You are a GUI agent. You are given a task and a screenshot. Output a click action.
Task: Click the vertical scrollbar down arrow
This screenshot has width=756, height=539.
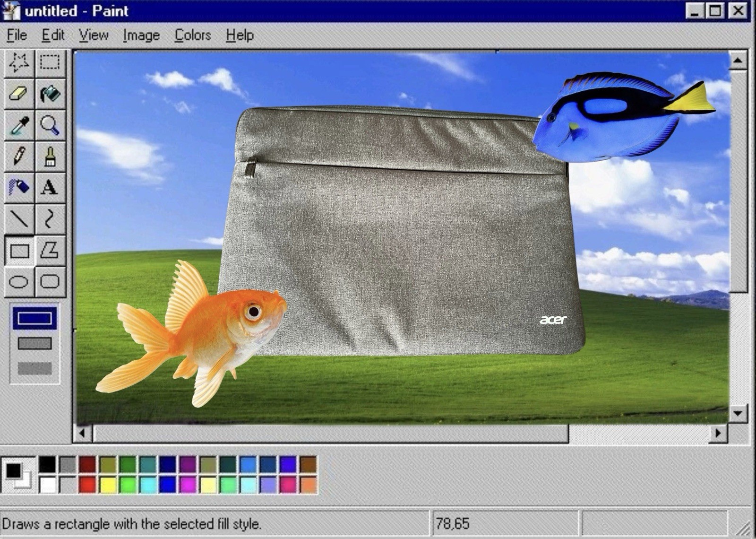738,414
